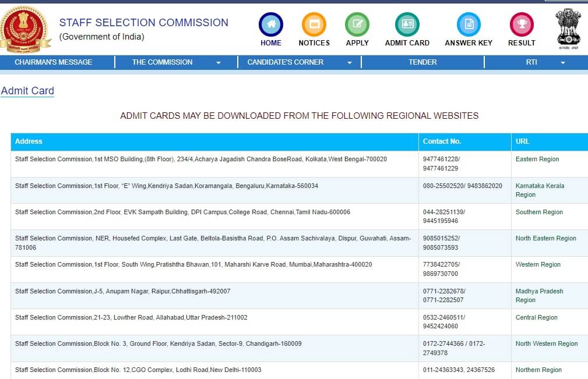Click the Staff Selection Commission title text
This screenshot has width=588, height=379.
coord(143,23)
